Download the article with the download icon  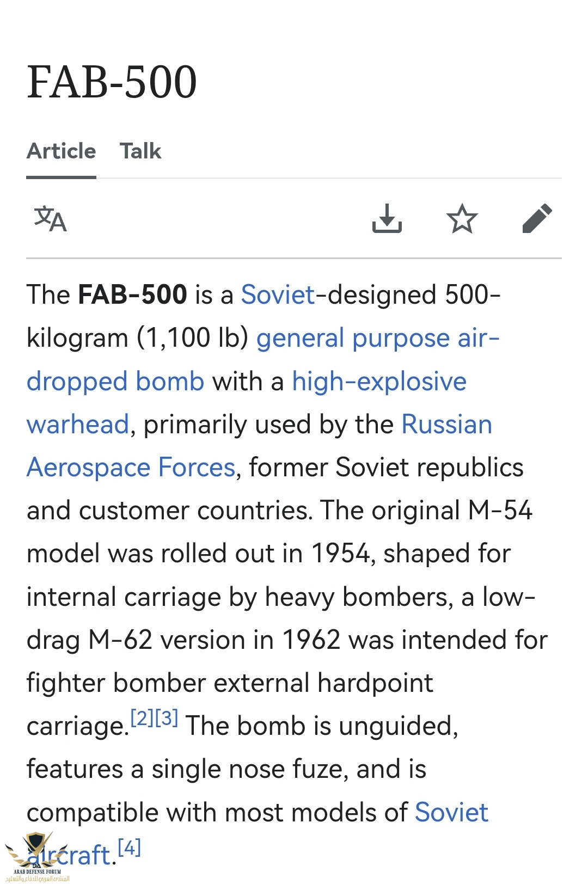coord(387,219)
